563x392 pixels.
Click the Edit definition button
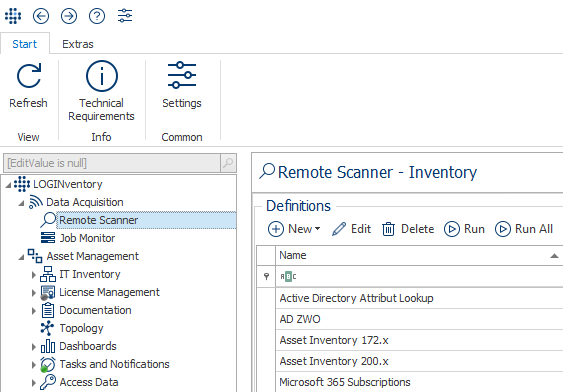point(351,229)
